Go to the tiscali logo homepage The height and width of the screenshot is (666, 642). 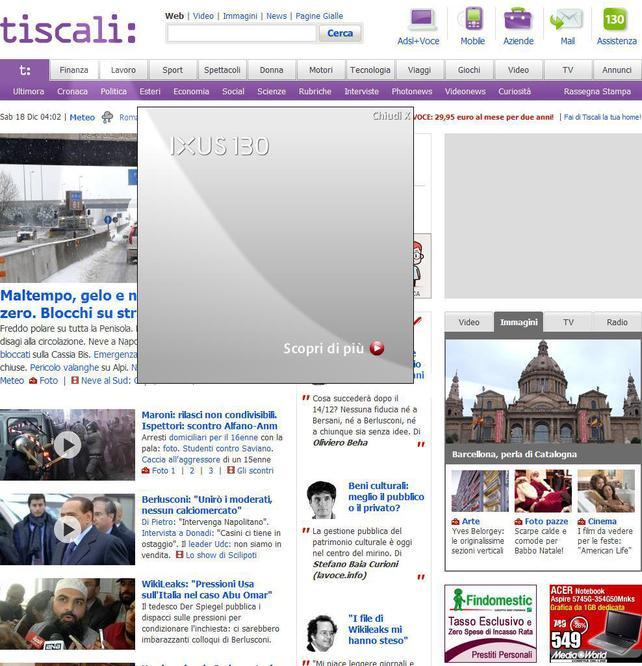point(68,29)
